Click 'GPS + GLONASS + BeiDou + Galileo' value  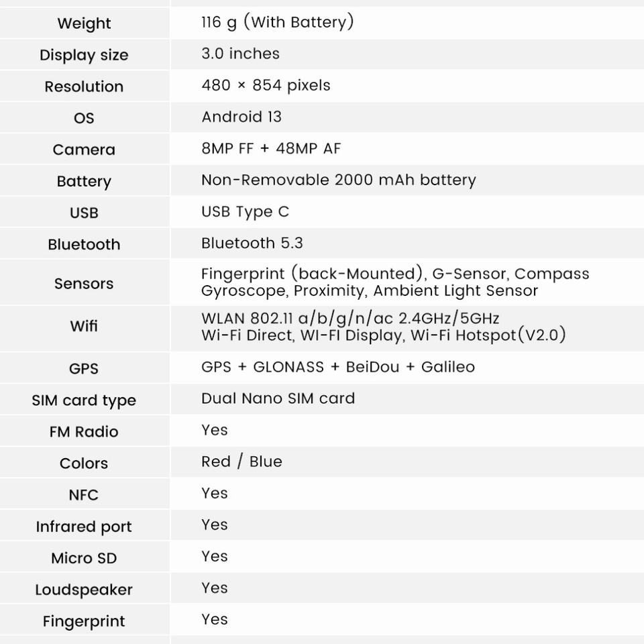tap(337, 367)
